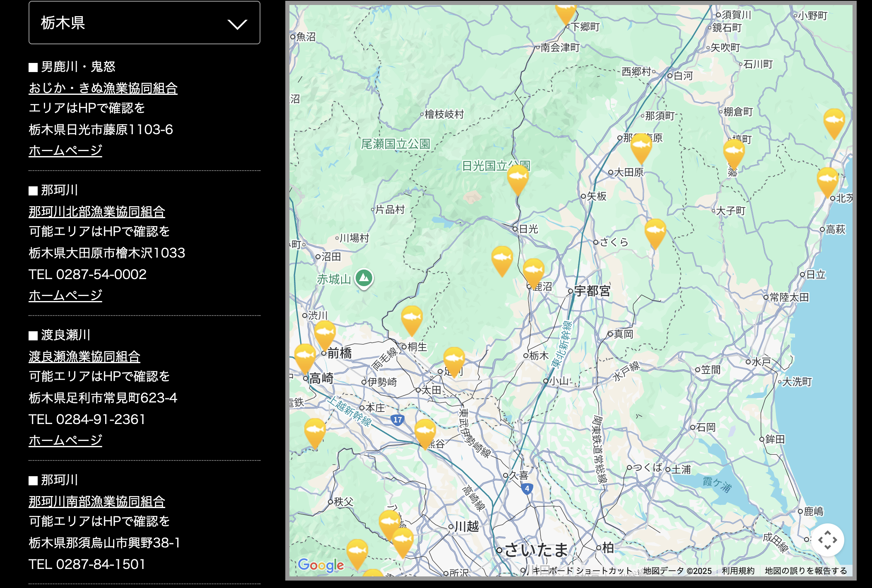
Task: Click the 赤城山 mountain icon
Action: tap(364, 278)
